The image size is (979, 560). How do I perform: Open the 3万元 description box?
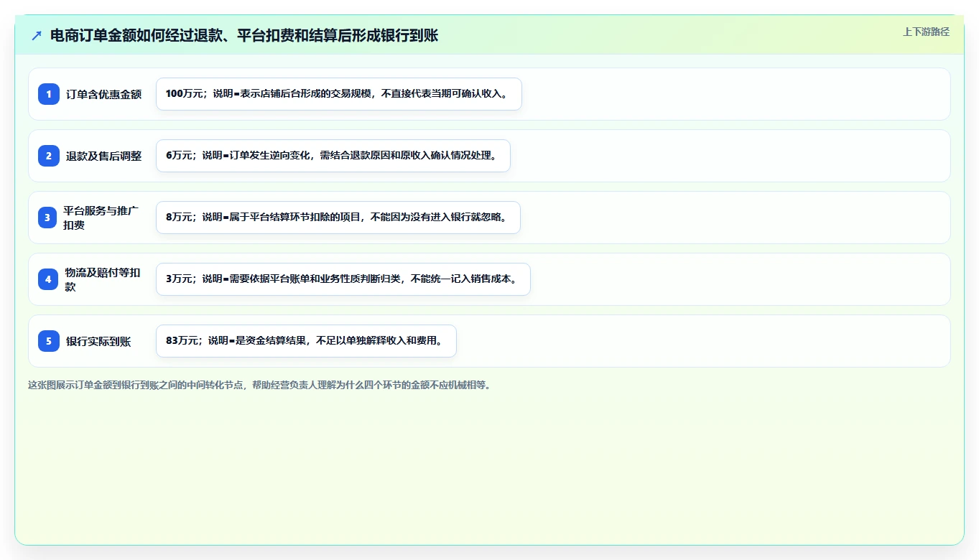coord(343,279)
